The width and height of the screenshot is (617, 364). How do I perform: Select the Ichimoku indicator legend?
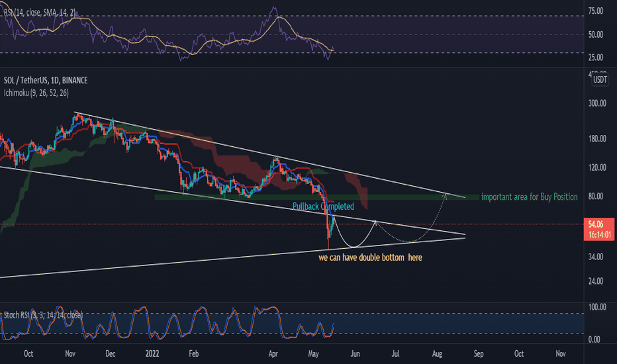coord(36,93)
